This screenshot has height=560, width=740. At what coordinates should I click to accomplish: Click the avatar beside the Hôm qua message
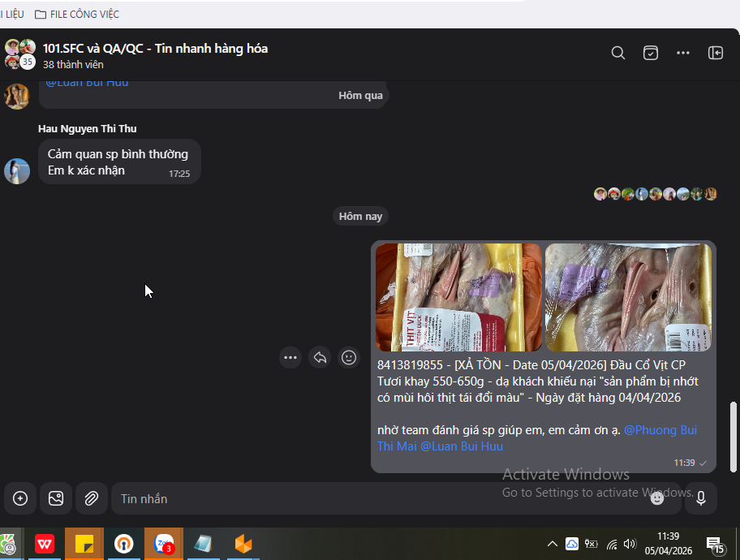coord(17,97)
